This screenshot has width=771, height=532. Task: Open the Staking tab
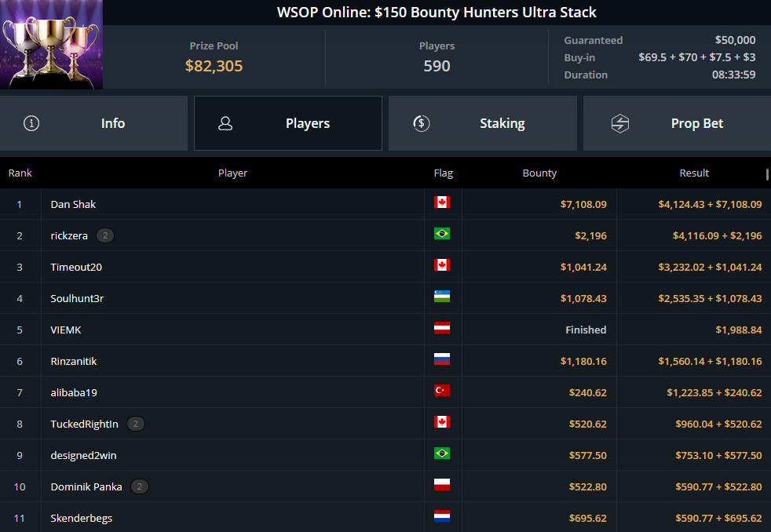[482, 123]
